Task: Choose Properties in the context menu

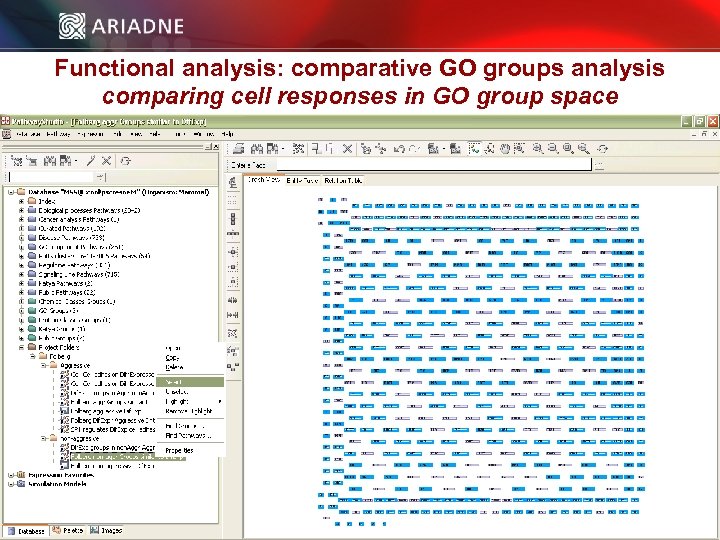Action: point(179,450)
